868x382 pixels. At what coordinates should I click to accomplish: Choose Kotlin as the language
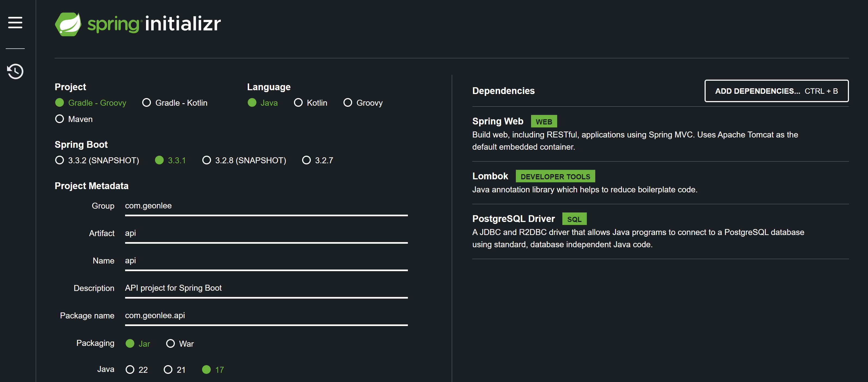tap(298, 103)
